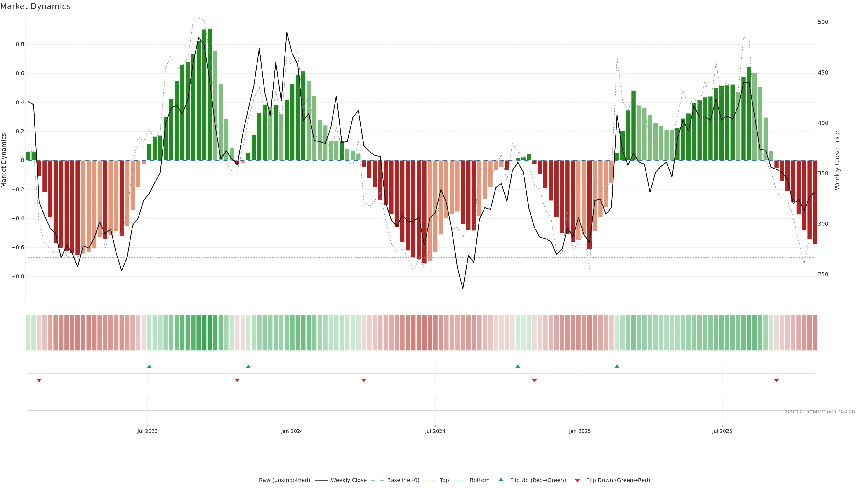Click the Flip Up triangle at Jul 2023
Viewport: 868px width, 488px height.
[149, 366]
